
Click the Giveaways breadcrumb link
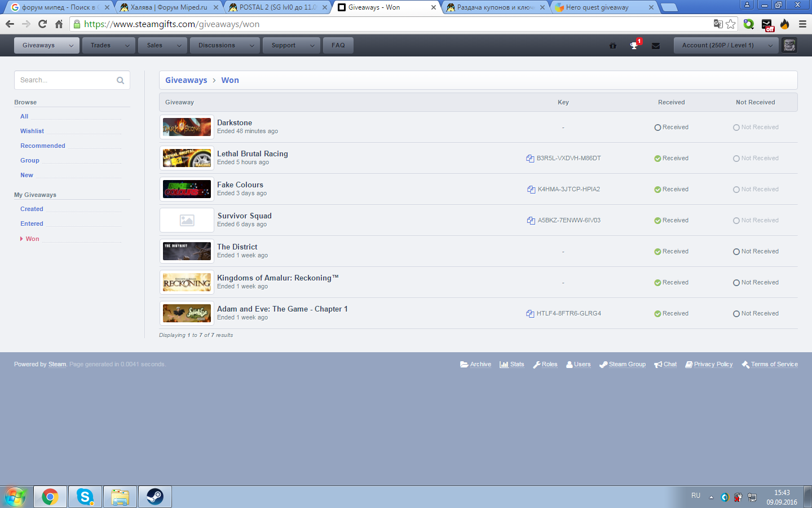[186, 80]
